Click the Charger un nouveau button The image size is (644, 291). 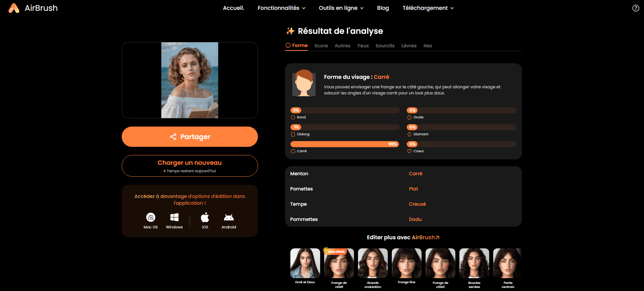pos(190,166)
